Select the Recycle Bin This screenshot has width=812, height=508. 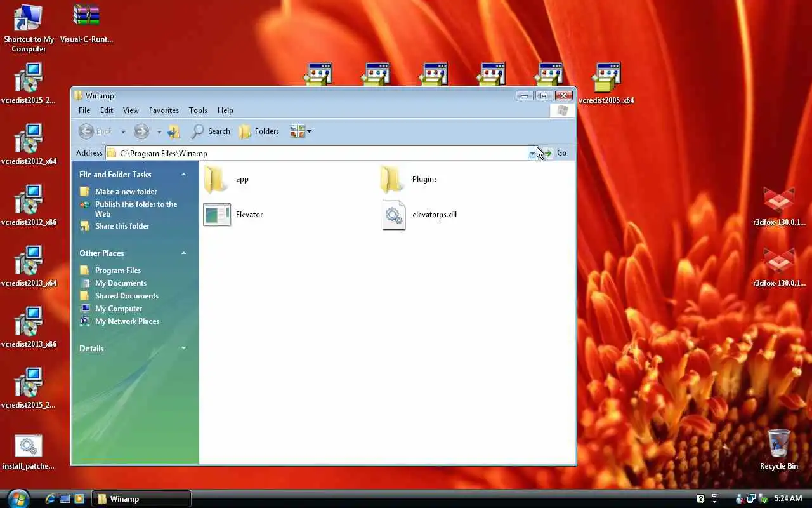pos(779,450)
